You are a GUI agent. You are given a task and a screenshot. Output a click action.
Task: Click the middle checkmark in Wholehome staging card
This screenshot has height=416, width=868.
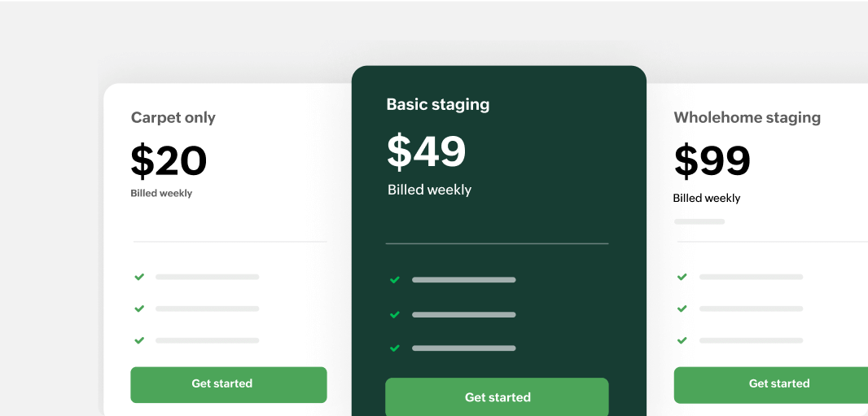[x=682, y=309]
